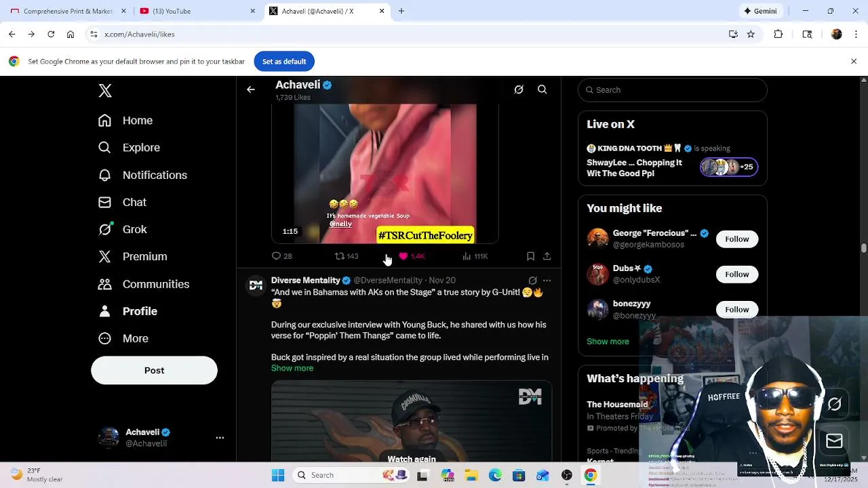Follow George Ferocious
Viewport: 868px width, 488px height.
737,239
